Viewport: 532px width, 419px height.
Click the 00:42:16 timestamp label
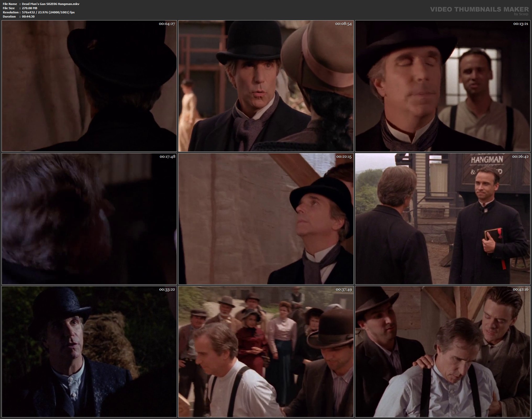click(520, 290)
